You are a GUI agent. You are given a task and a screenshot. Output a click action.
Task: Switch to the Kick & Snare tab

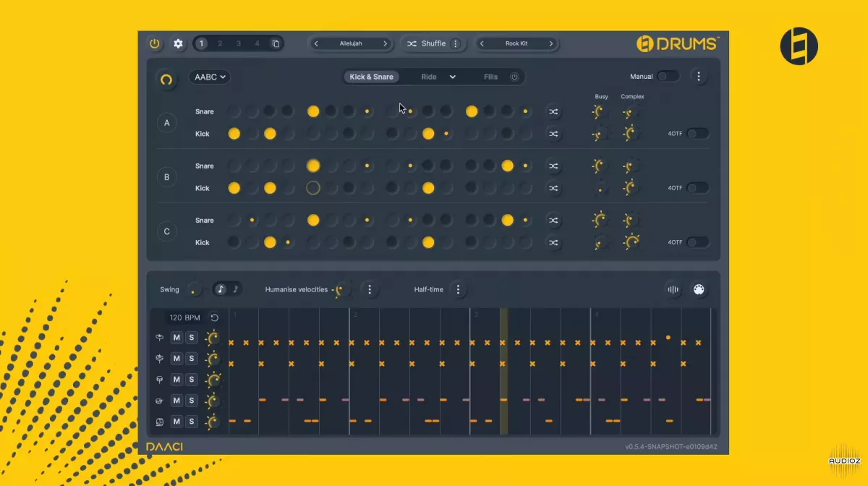(x=372, y=77)
